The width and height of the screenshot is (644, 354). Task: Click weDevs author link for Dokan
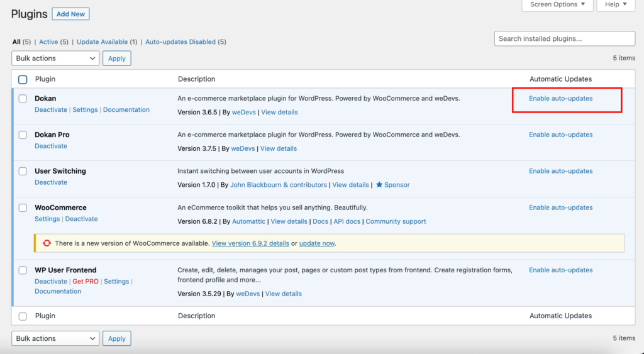[244, 112]
